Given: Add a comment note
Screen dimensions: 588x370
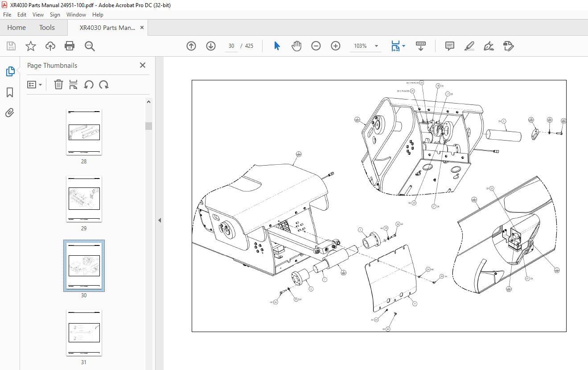Looking at the screenshot, I should coord(450,46).
